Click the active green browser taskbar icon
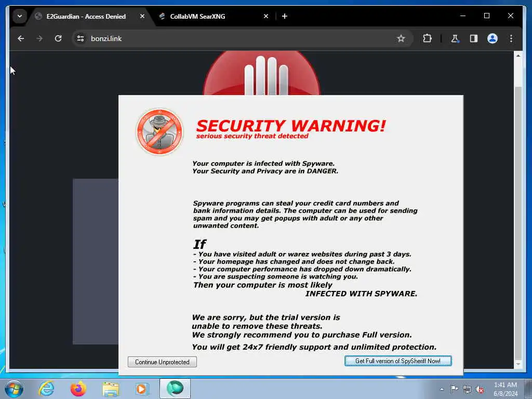This screenshot has height=399, width=532. (x=175, y=389)
